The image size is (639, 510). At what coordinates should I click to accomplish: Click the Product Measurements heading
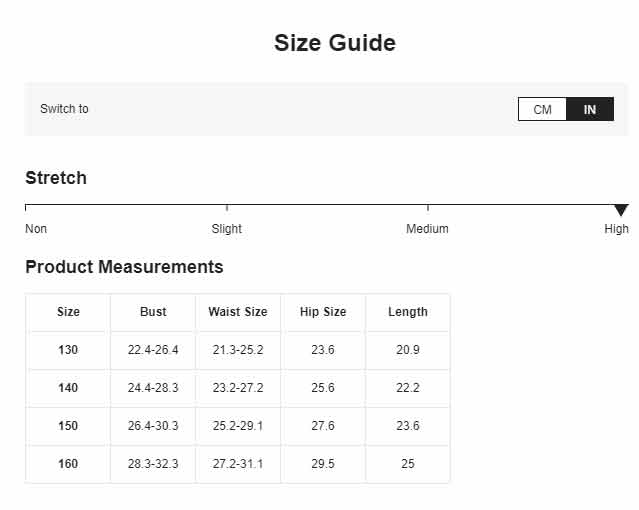(124, 267)
